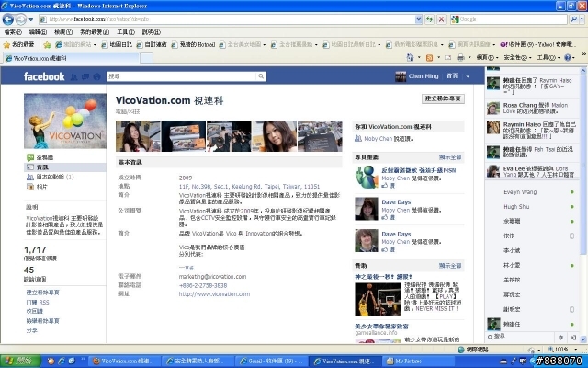Click the create page button near page title
This screenshot has height=368, width=588.
tap(443, 98)
